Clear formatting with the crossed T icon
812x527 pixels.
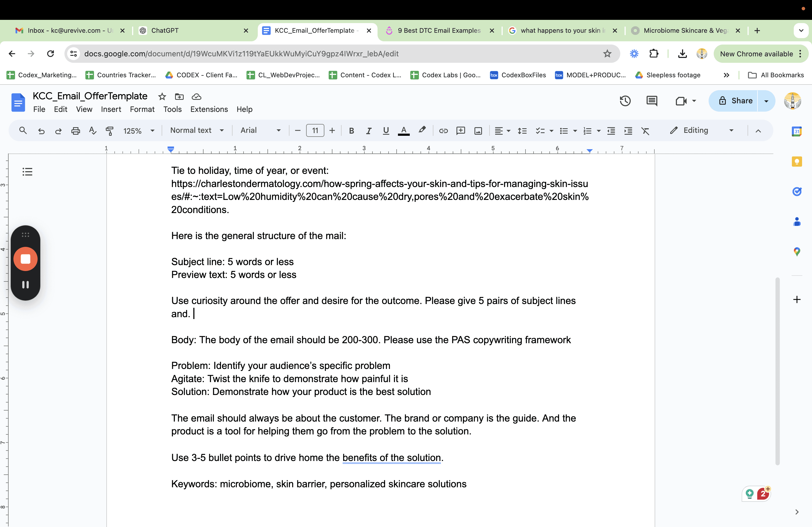[645, 131]
